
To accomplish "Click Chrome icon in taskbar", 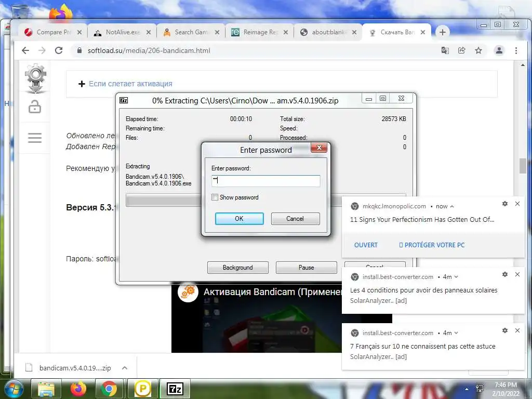I will 109,389.
